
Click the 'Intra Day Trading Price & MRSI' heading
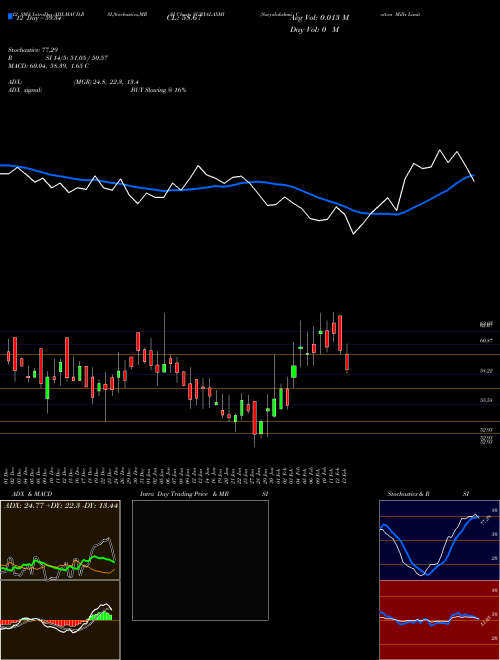(x=204, y=494)
